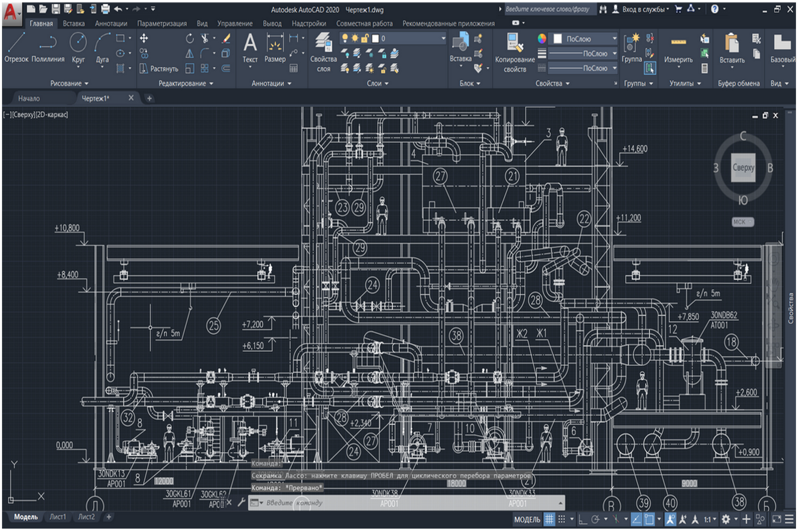Screen dimensions: 798x532
Task: Open the Параметризация ribbon tab
Action: point(162,23)
